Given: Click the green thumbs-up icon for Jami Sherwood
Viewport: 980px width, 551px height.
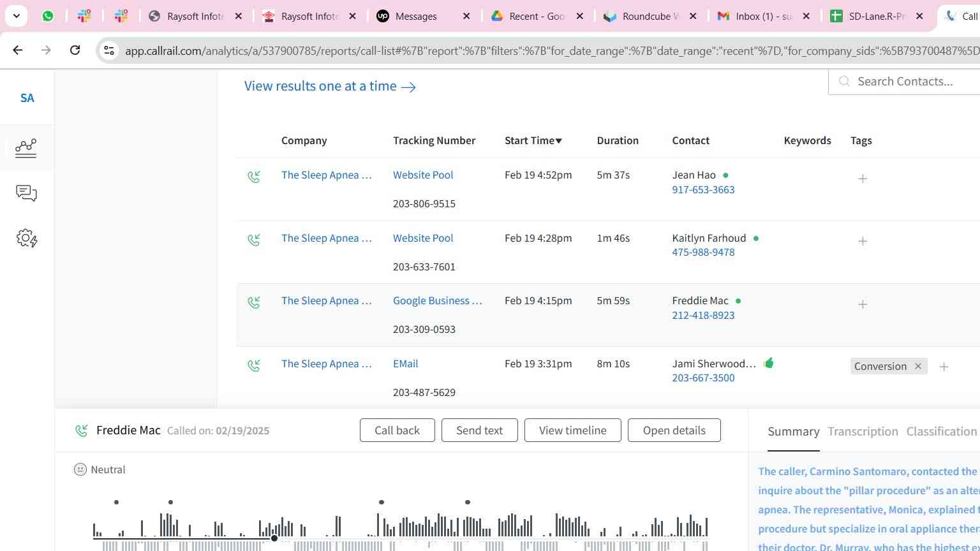Looking at the screenshot, I should [x=769, y=363].
